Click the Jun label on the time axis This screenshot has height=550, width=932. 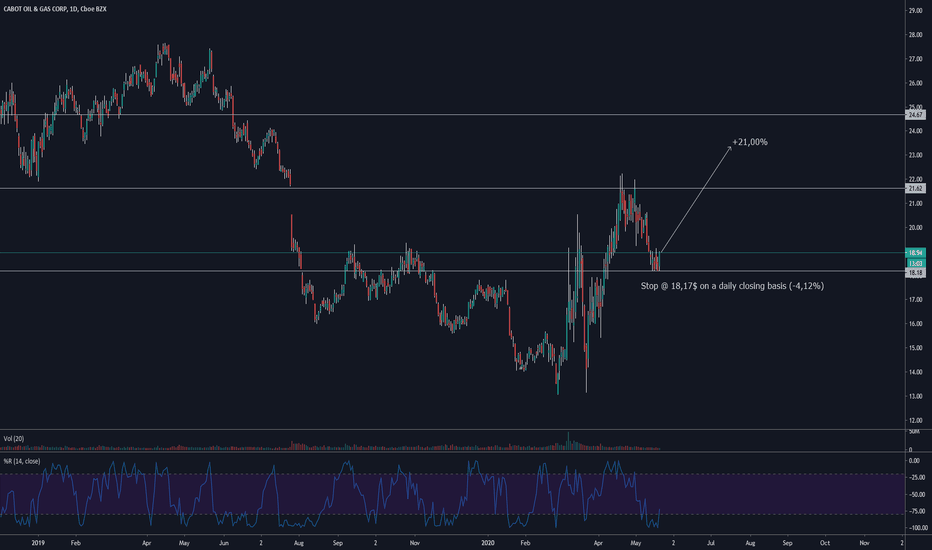223,543
